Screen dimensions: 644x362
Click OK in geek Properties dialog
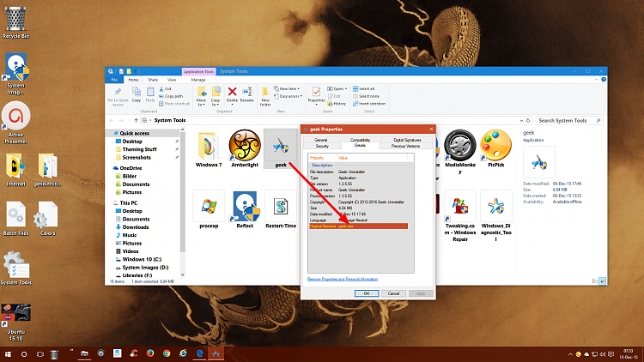pyautogui.click(x=367, y=293)
